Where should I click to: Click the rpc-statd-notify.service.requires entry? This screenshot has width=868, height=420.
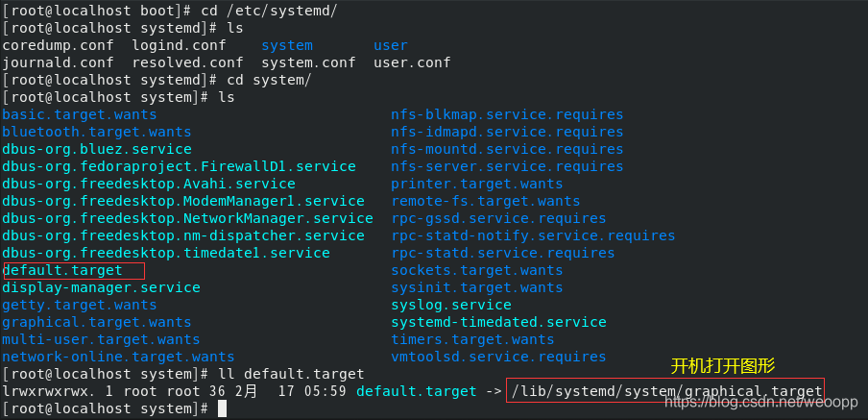[x=533, y=235]
